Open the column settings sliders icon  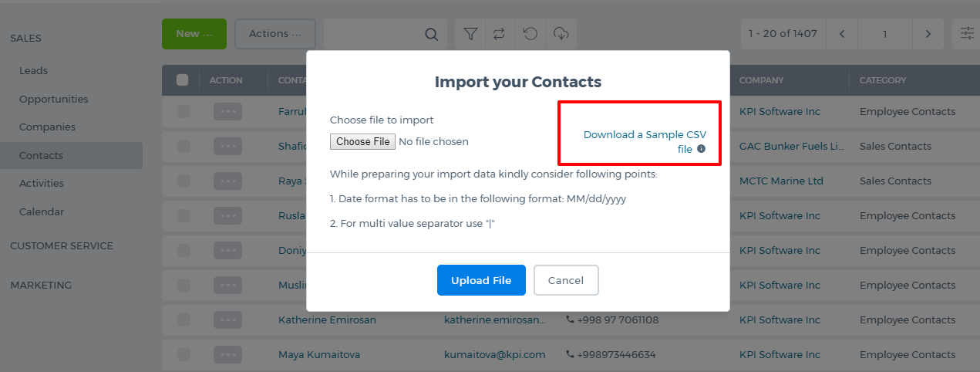[968, 34]
